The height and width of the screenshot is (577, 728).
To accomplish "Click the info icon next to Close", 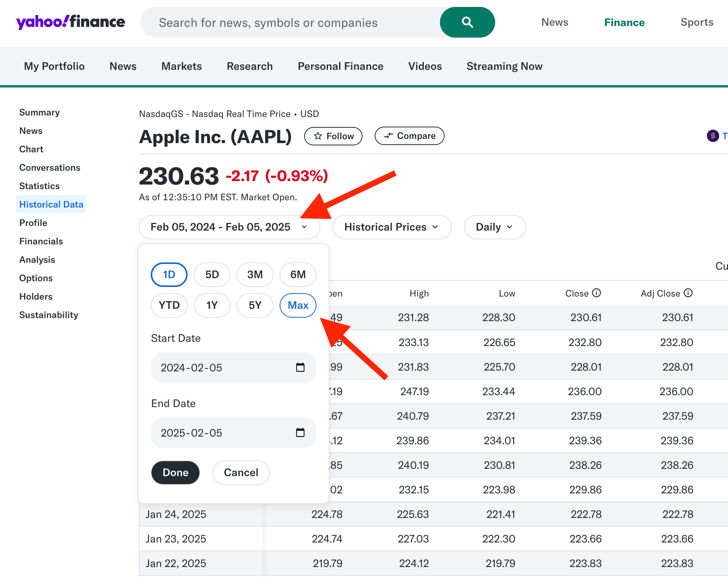I will pos(596,293).
